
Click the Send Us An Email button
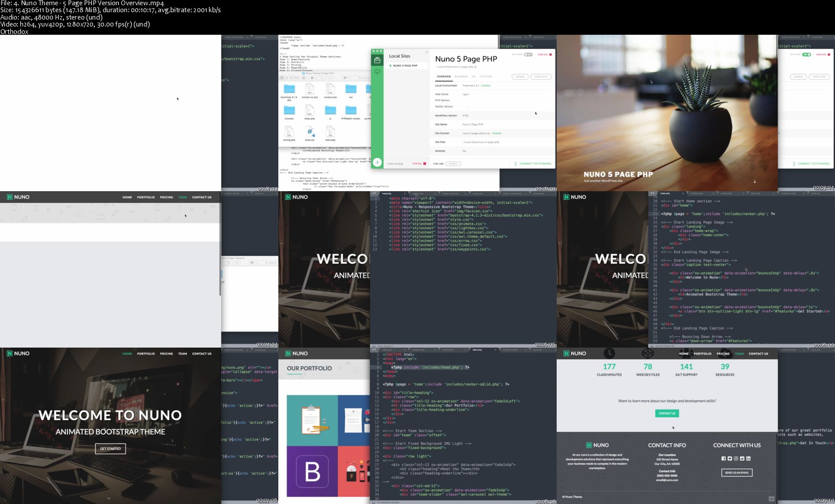tap(737, 472)
